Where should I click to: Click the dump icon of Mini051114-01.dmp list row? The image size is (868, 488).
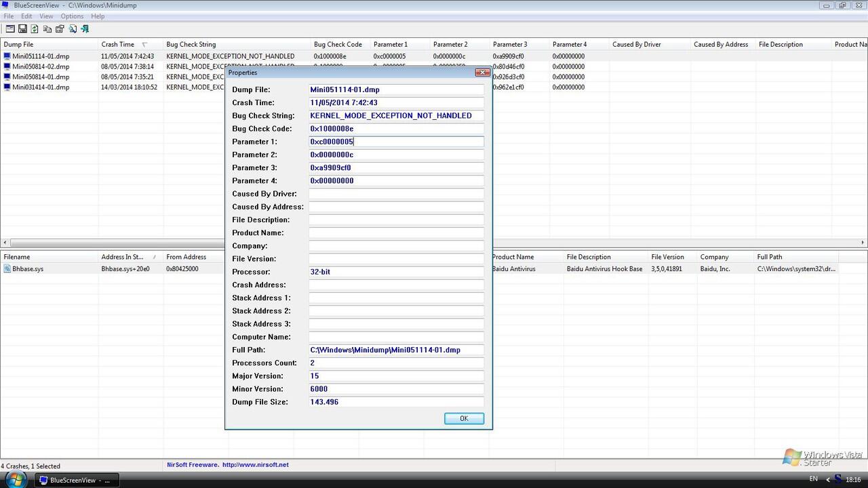(7, 56)
